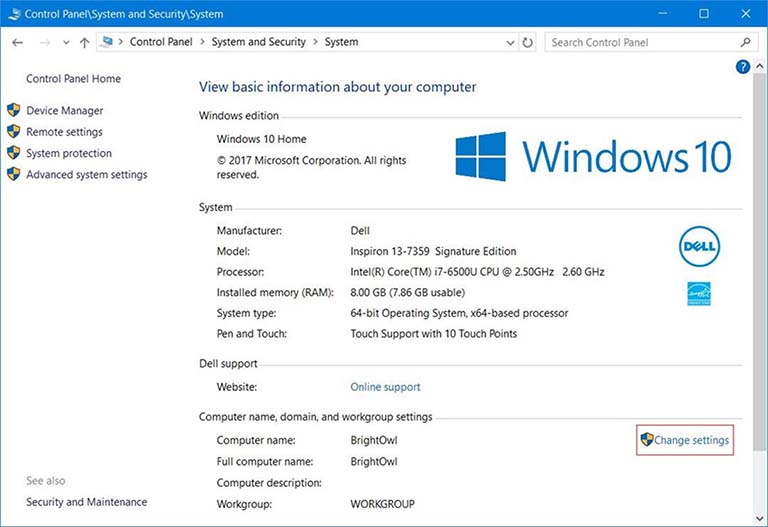Click the 'BrightOwl' value beside Computer name
The width and height of the screenshot is (768, 527).
(374, 440)
